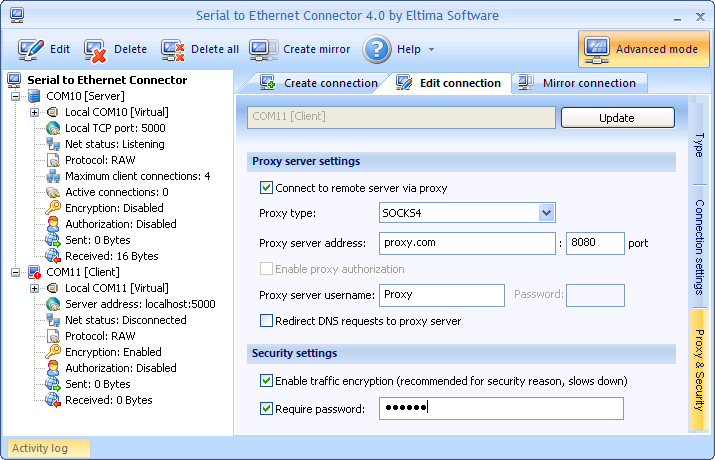The height and width of the screenshot is (460, 715).
Task: Open the Proxy type SOCKS4 dropdown
Action: (546, 213)
